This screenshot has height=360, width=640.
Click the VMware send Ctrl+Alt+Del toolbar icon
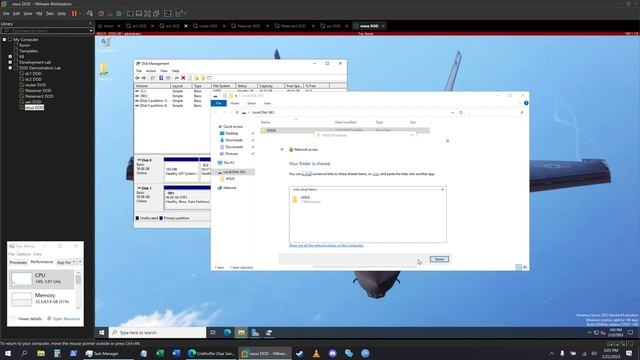point(90,13)
